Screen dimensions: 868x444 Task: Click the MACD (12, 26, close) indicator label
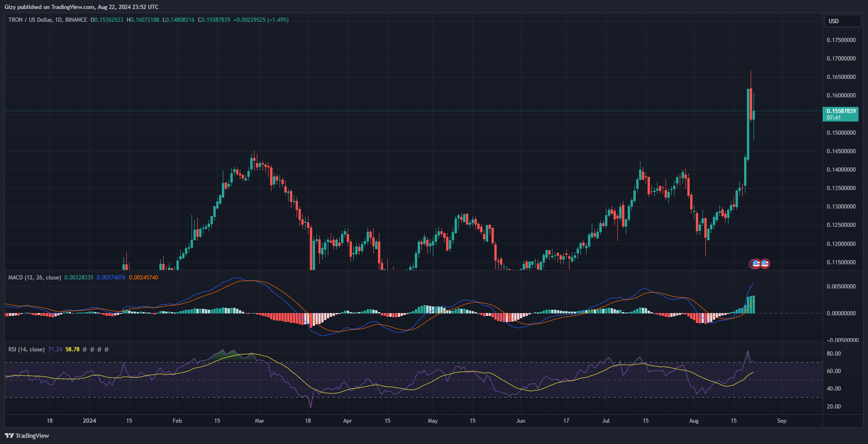35,278
